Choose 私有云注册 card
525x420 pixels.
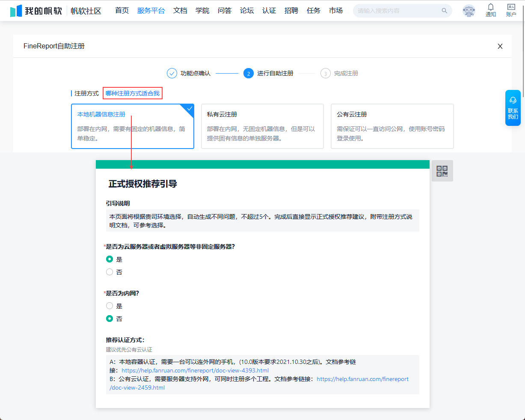[262, 126]
